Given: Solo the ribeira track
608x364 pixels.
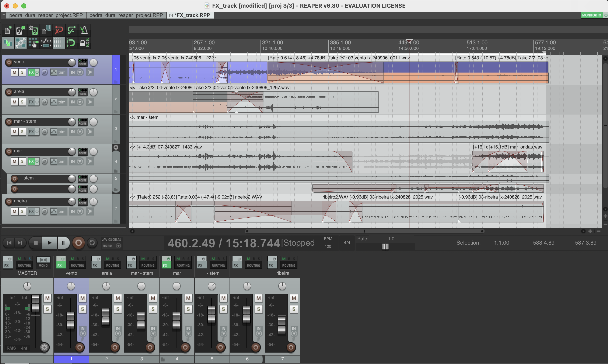Looking at the screenshot, I should [x=22, y=211].
